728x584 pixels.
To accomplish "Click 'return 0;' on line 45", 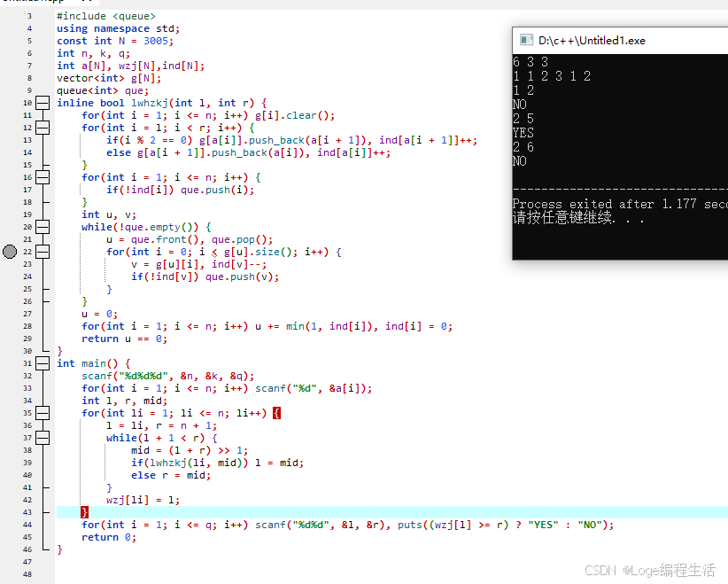I will coord(109,537).
